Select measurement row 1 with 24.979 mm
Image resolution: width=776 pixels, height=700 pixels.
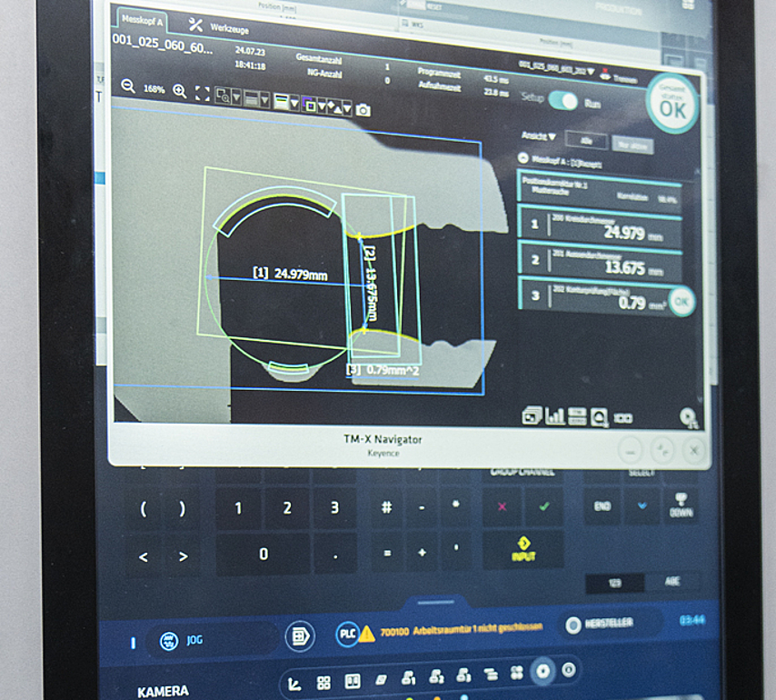tap(600, 227)
